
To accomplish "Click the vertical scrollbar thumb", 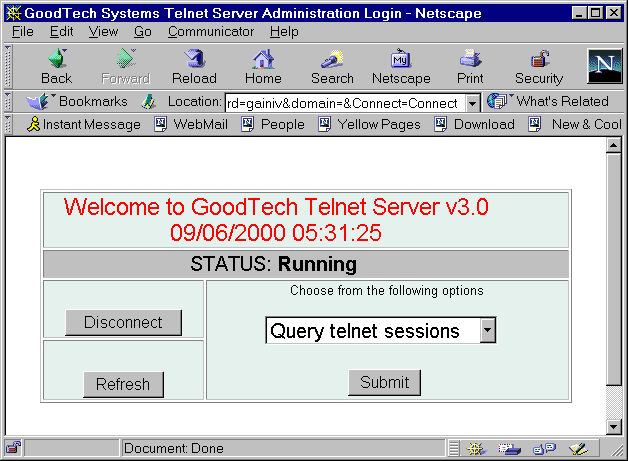I will pos(614,269).
